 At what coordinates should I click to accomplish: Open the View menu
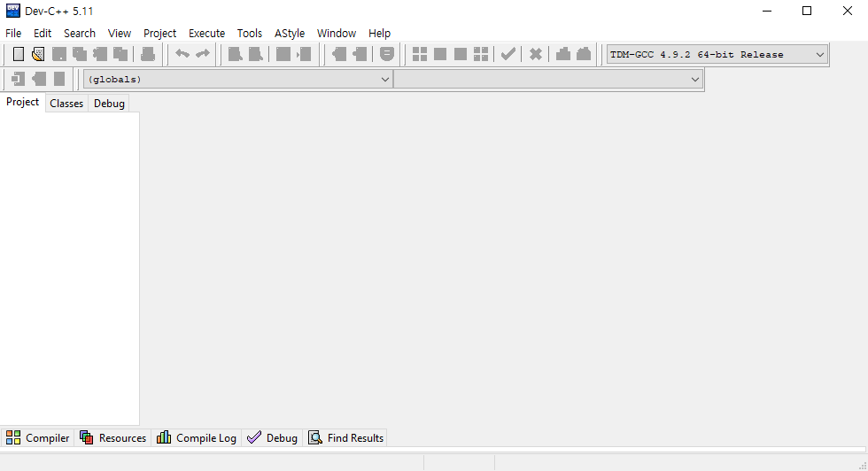click(x=119, y=34)
